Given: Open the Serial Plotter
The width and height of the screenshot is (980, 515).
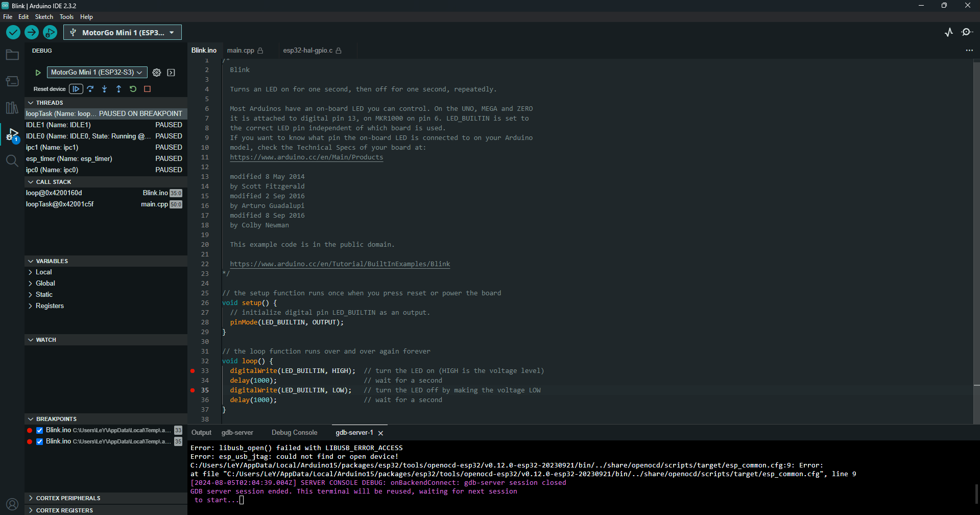Looking at the screenshot, I should pyautogui.click(x=948, y=32).
